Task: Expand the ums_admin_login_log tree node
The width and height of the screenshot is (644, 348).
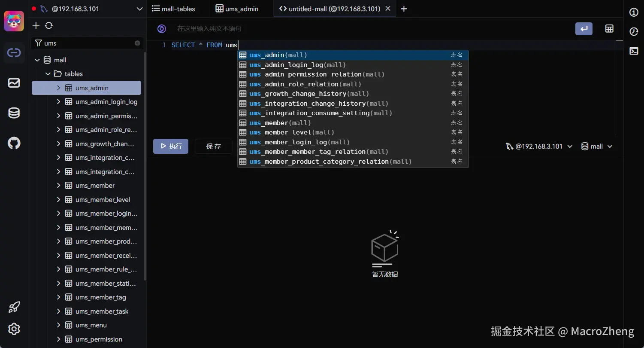Action: coord(59,102)
